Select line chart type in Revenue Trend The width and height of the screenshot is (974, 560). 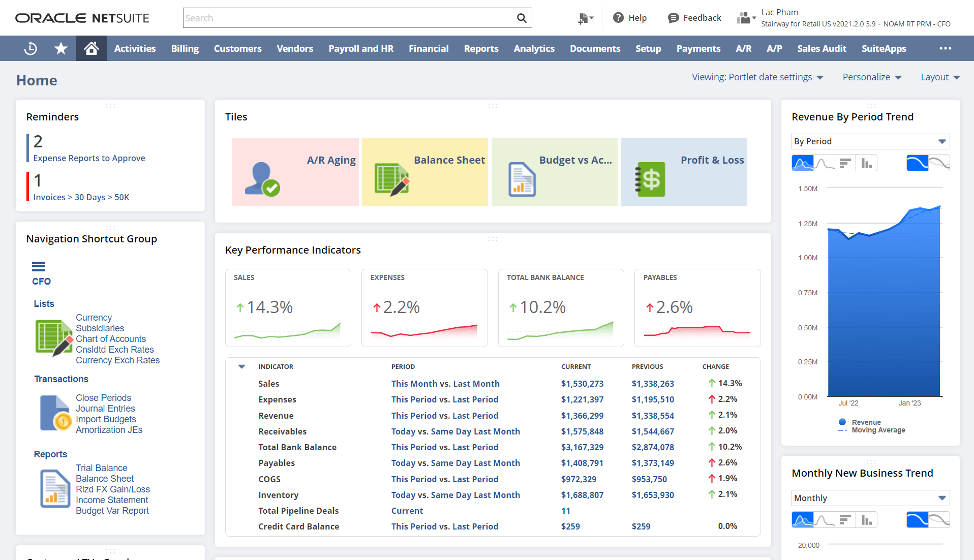825,163
